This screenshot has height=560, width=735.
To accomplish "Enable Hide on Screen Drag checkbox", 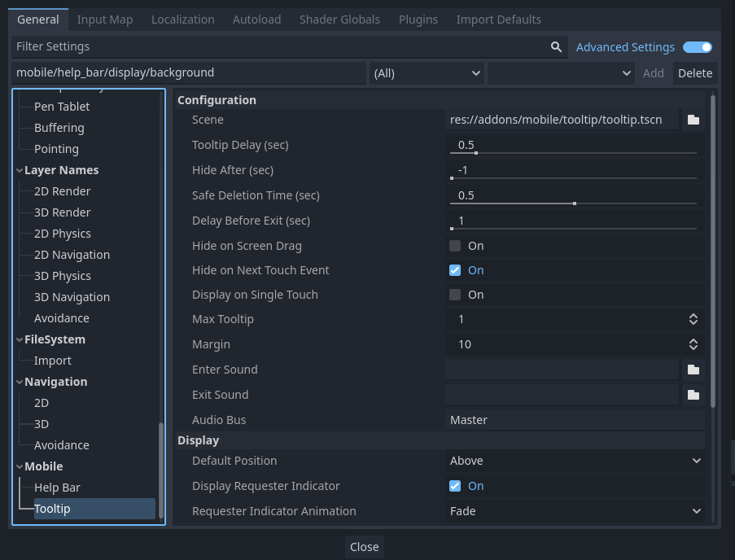I will 455,246.
